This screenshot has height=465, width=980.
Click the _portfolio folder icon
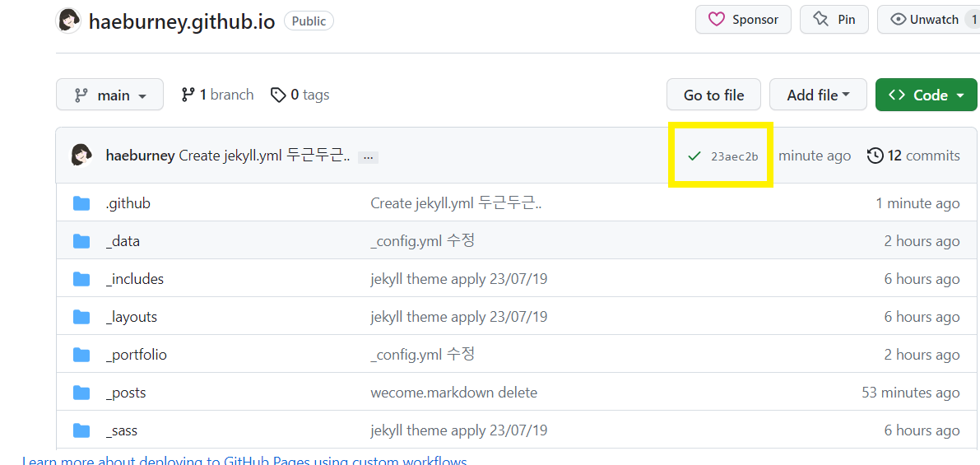(81, 355)
